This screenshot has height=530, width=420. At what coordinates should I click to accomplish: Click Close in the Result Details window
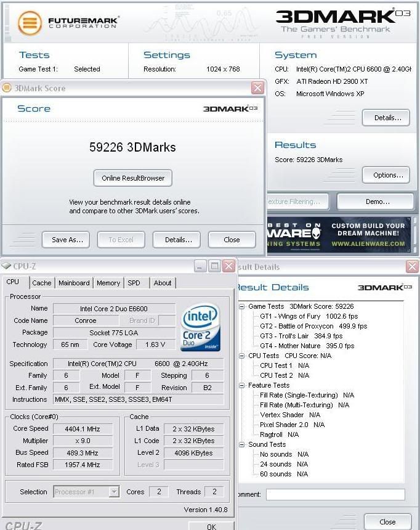(x=387, y=521)
